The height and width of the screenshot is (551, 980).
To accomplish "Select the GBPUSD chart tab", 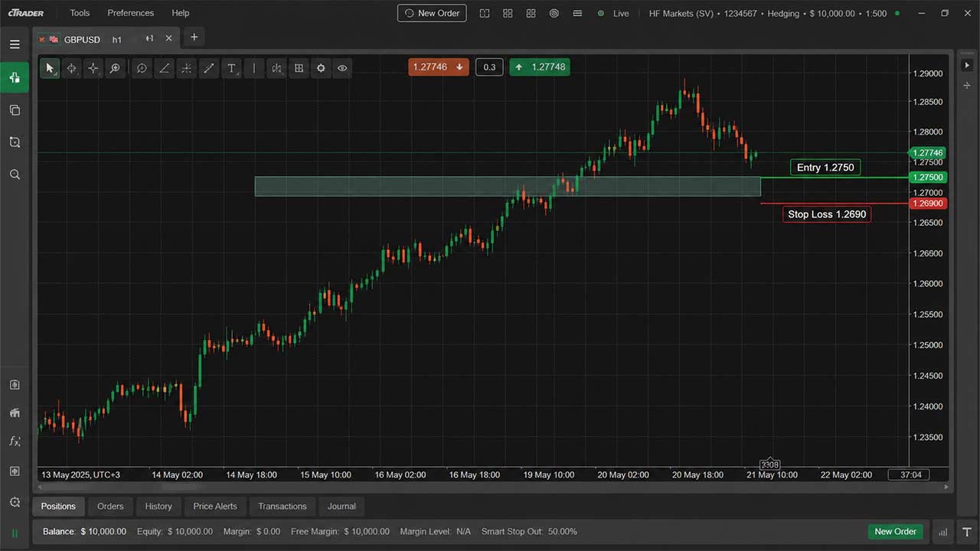I will click(x=82, y=39).
